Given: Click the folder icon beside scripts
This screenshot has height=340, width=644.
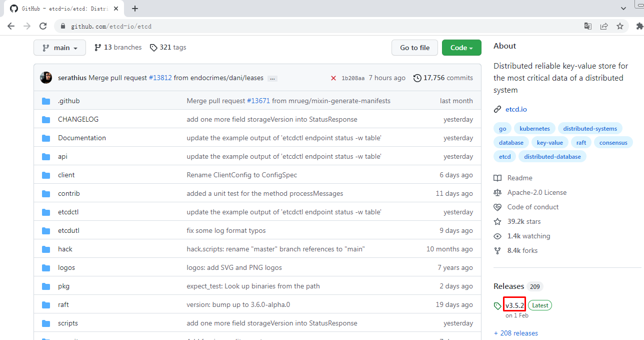Looking at the screenshot, I should [46, 323].
